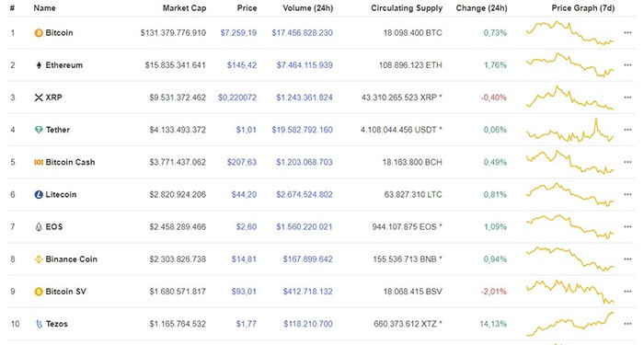Open the Tether coin name link
This screenshot has height=345, width=644.
[58, 130]
